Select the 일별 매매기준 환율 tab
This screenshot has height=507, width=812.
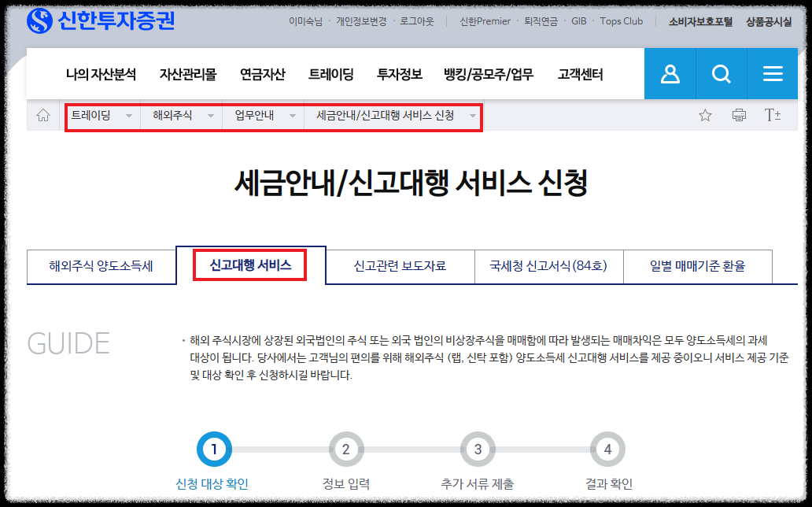[x=697, y=266]
